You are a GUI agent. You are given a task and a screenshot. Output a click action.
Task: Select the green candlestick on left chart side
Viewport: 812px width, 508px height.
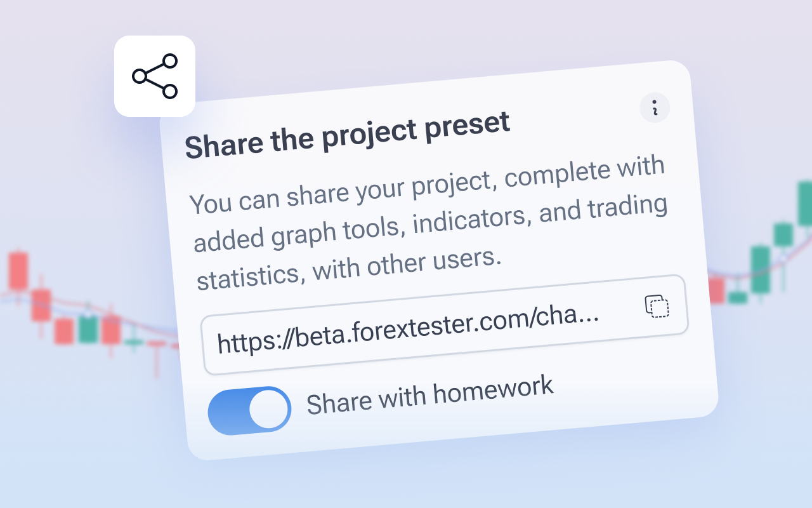(x=88, y=329)
